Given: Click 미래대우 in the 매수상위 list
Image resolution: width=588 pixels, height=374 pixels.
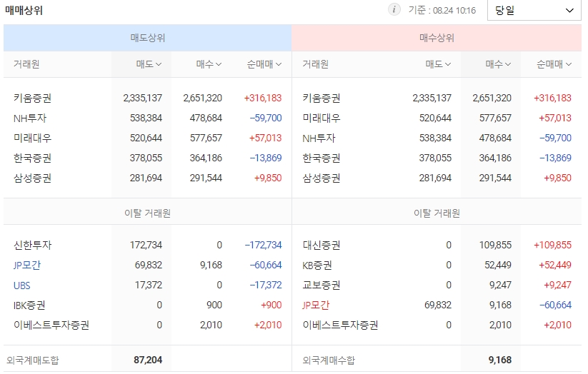Looking at the screenshot, I should coord(322,118).
